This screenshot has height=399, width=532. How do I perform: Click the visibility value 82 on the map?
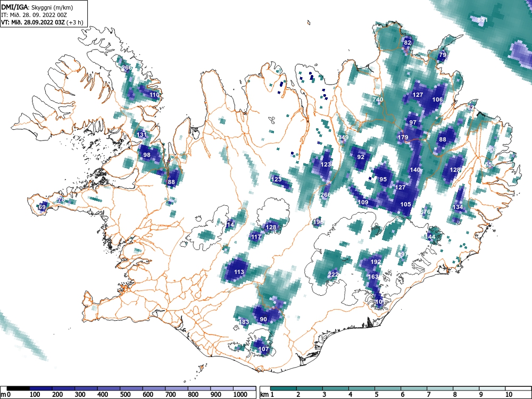408,43
